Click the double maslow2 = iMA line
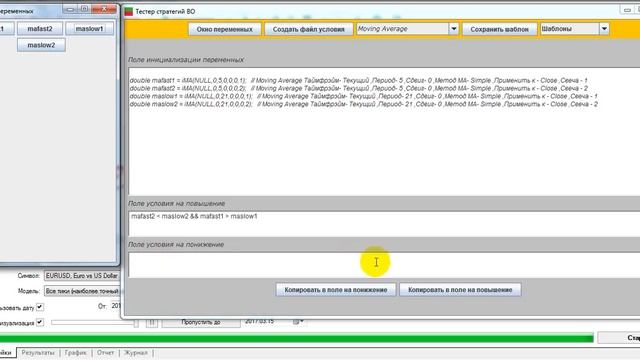Image resolution: width=640 pixels, height=360 pixels. point(363,104)
